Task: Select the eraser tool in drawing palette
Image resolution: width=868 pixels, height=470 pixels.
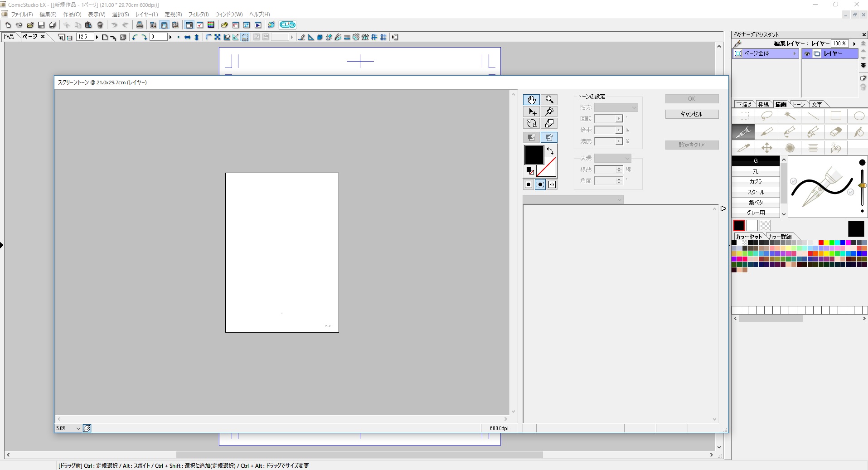Action: tap(835, 132)
